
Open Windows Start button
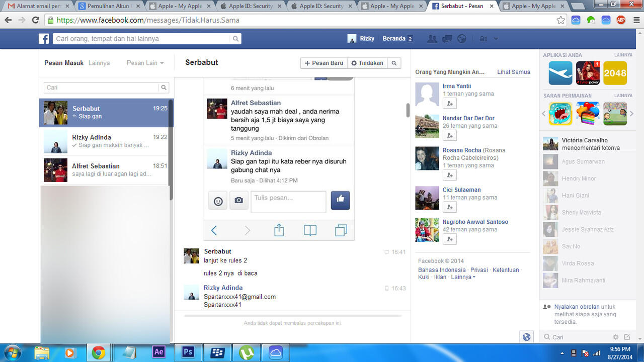tap(12, 352)
